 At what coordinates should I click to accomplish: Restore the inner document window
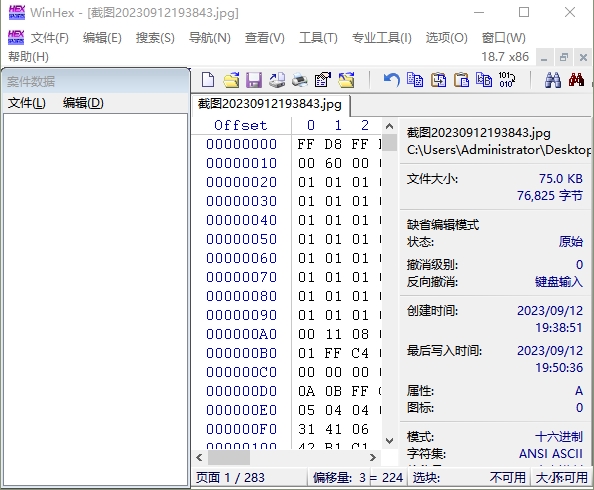(564, 58)
